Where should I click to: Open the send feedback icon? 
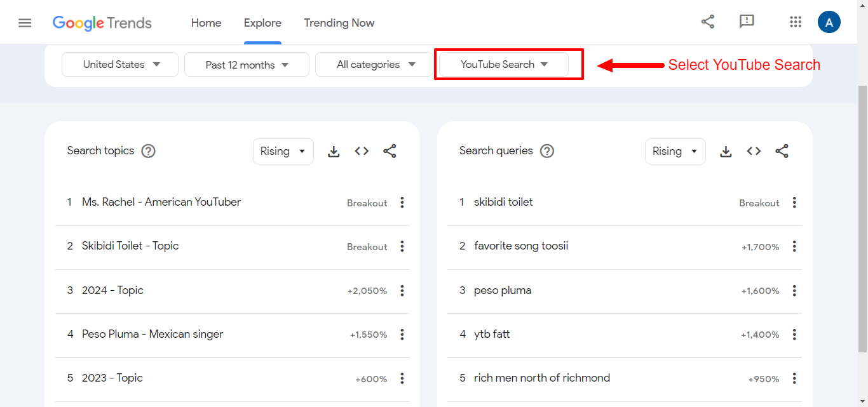747,22
